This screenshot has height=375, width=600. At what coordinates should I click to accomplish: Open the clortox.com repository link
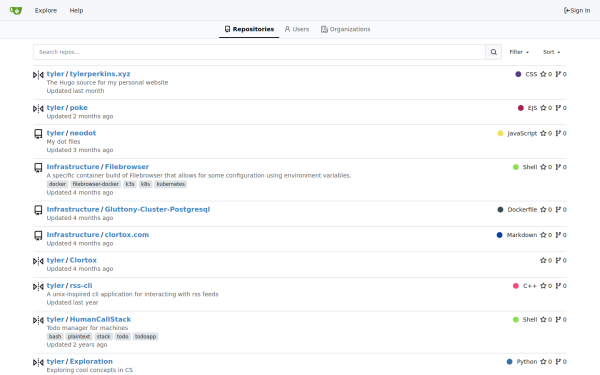click(x=127, y=235)
